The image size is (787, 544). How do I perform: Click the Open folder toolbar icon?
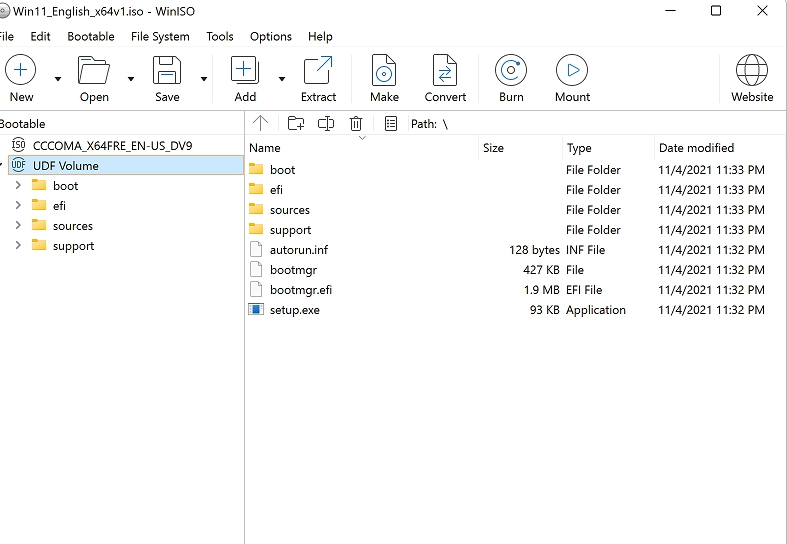click(x=94, y=70)
